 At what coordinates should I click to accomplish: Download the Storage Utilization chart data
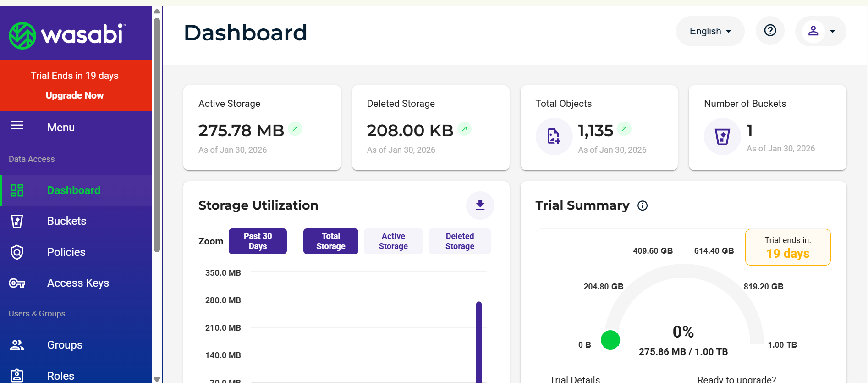point(480,205)
